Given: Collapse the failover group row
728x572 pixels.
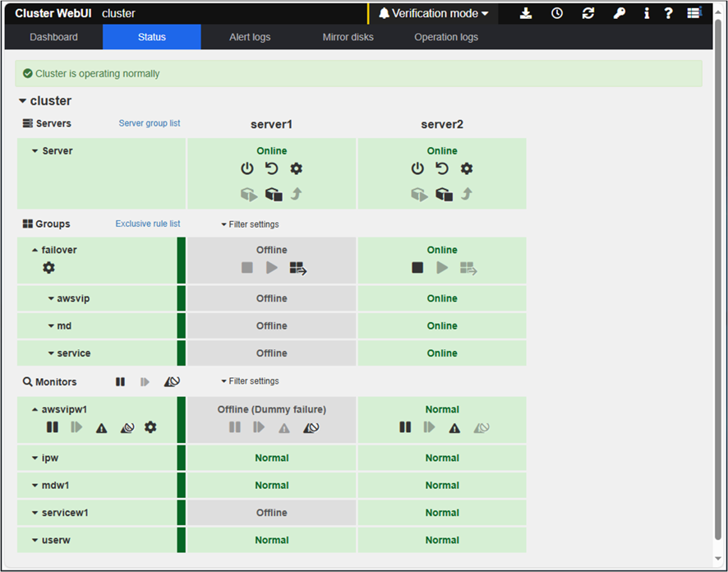Looking at the screenshot, I should coord(35,250).
